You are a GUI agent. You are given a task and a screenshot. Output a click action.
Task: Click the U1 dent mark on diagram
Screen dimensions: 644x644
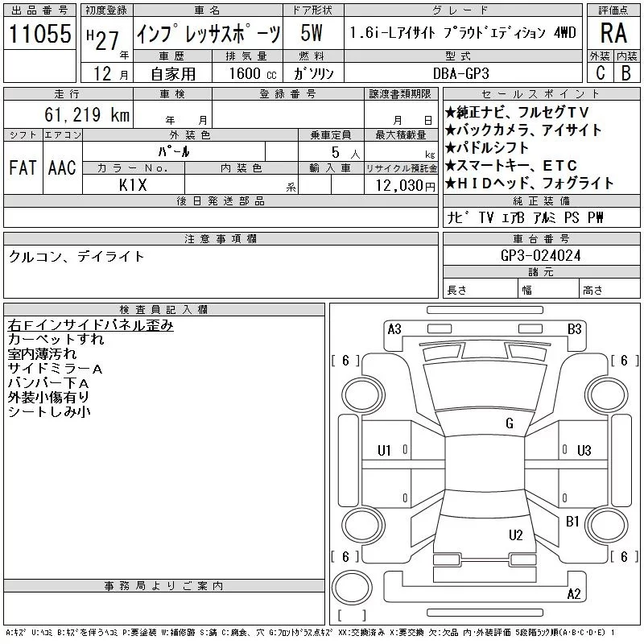click(384, 451)
